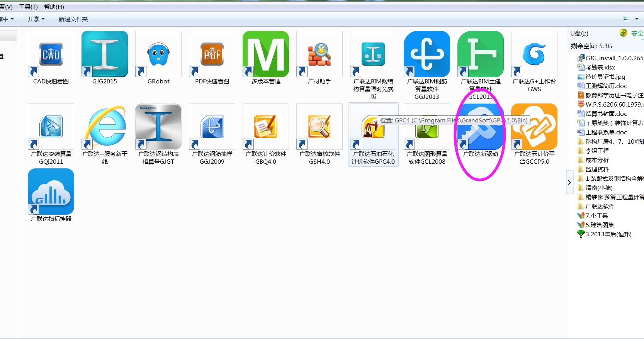Open 广联达图形算量软件GCL2008 icon

click(427, 127)
